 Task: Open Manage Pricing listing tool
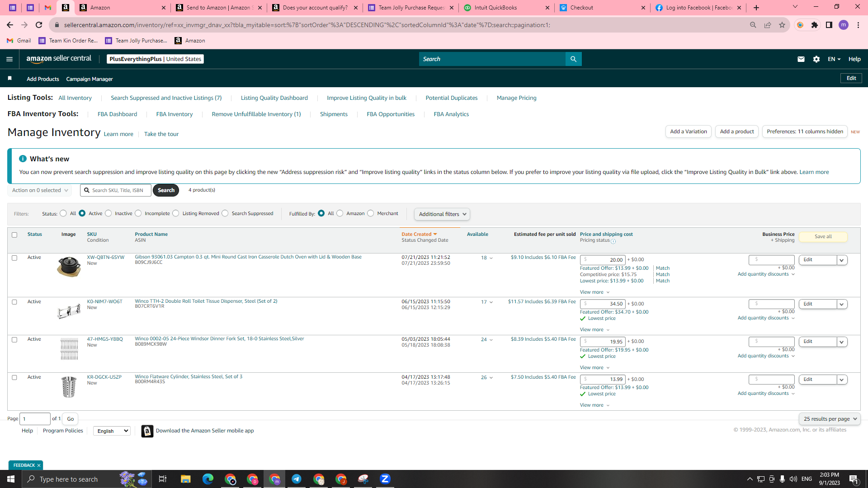tap(516, 98)
